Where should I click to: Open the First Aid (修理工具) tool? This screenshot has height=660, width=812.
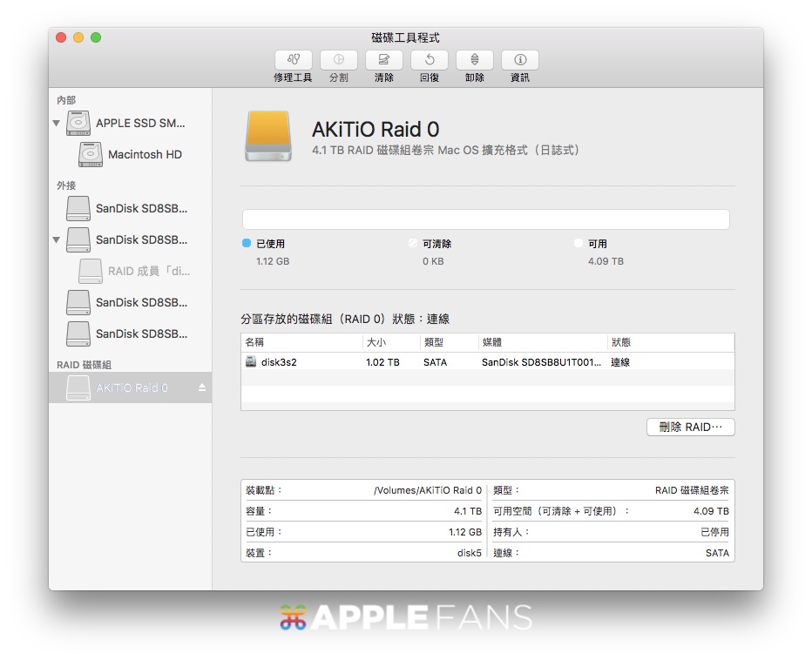coord(293,60)
